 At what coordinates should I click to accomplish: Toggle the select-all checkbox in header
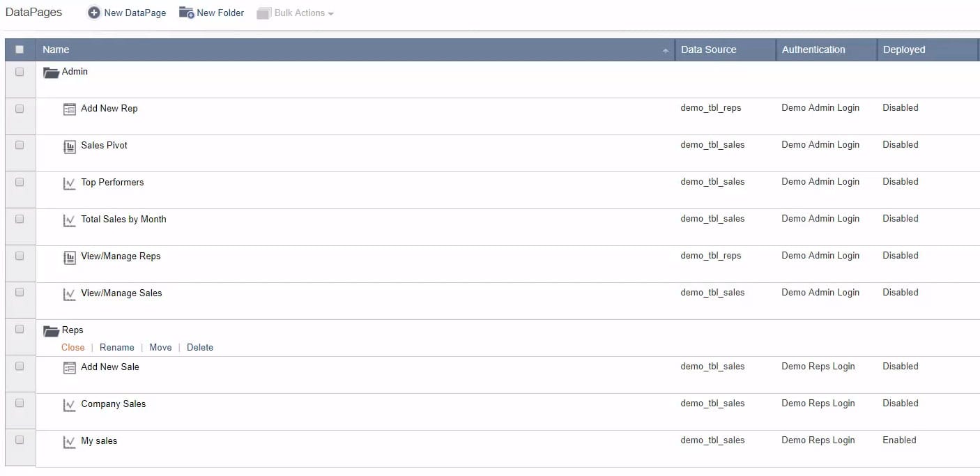pyautogui.click(x=20, y=49)
